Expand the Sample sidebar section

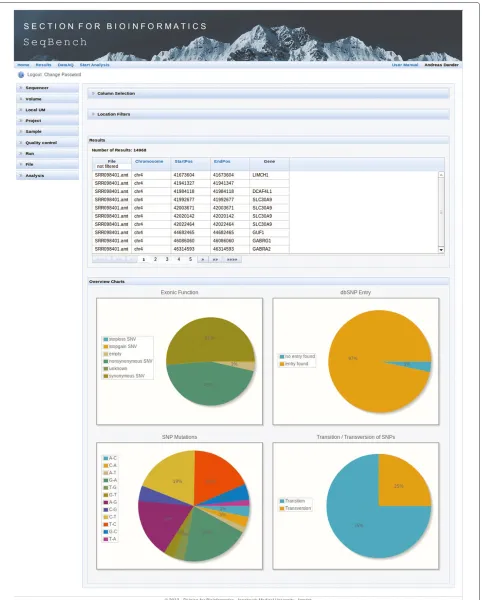tap(47, 132)
